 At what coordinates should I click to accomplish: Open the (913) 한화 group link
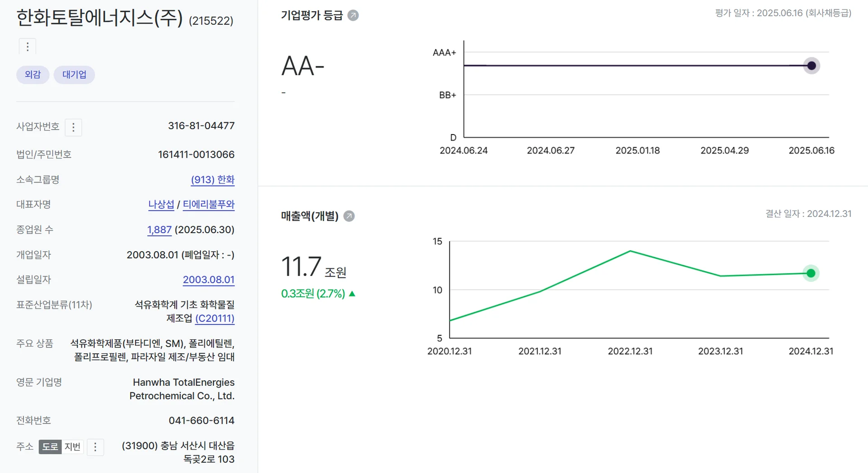pos(213,179)
